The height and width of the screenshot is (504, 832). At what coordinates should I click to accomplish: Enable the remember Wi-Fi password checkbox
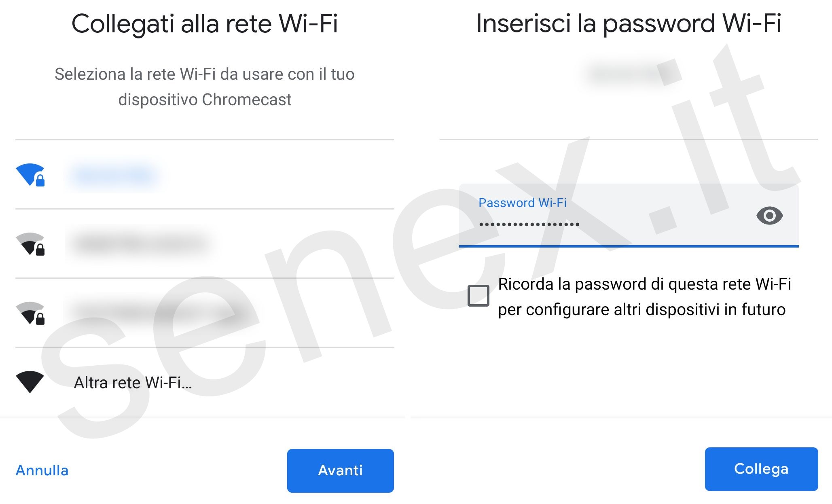coord(478,296)
